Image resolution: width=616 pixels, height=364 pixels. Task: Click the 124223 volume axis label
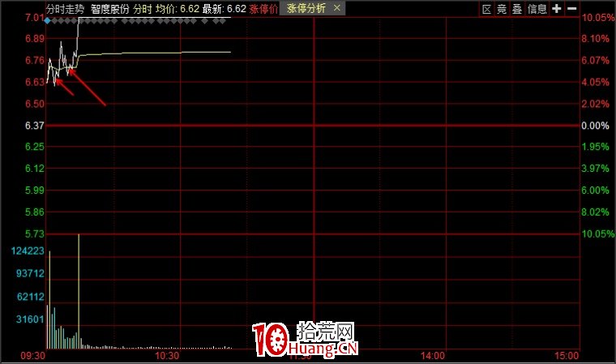28,251
